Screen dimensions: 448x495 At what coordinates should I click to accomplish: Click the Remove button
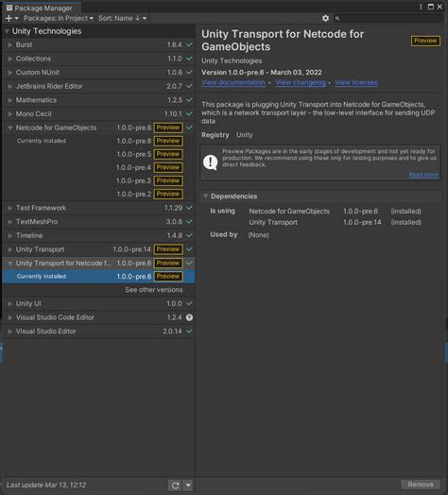tap(421, 485)
